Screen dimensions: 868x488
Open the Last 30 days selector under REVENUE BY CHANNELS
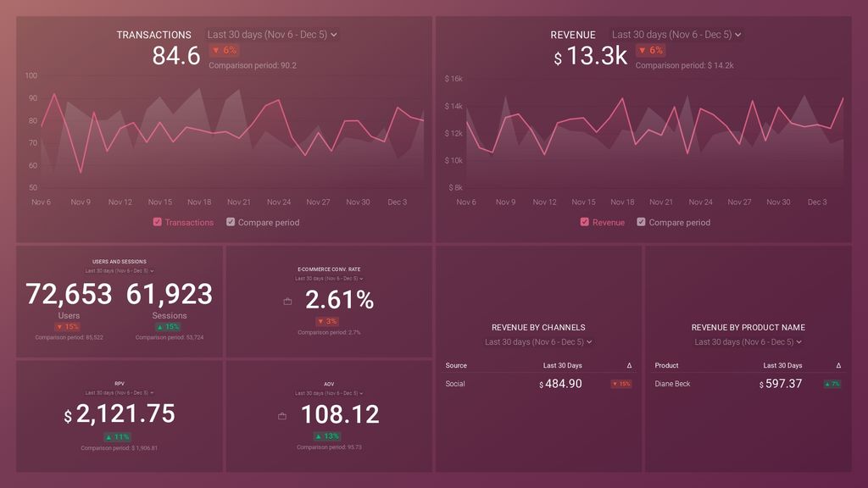click(x=537, y=341)
